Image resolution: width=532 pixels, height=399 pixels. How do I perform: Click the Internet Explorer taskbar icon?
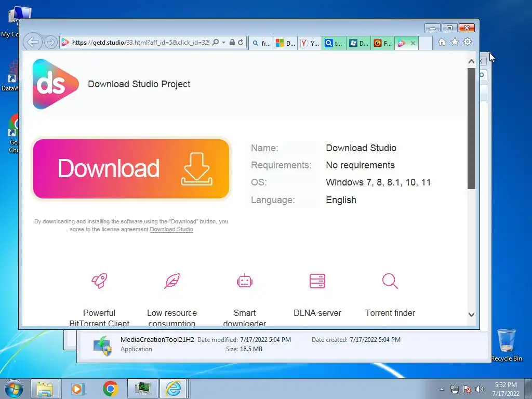(173, 389)
